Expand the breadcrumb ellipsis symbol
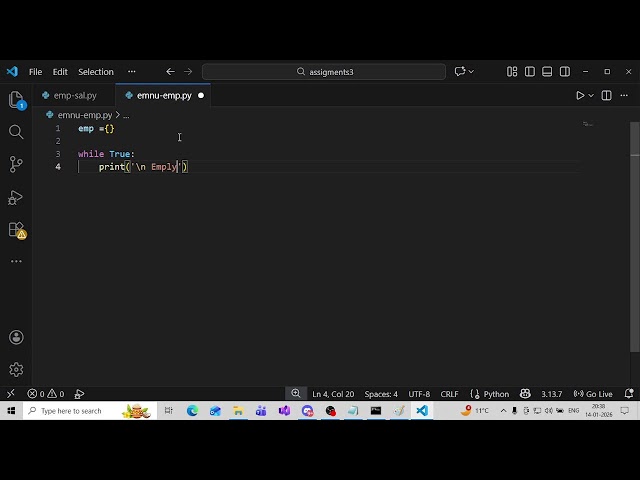The image size is (640, 480). pyautogui.click(x=126, y=116)
